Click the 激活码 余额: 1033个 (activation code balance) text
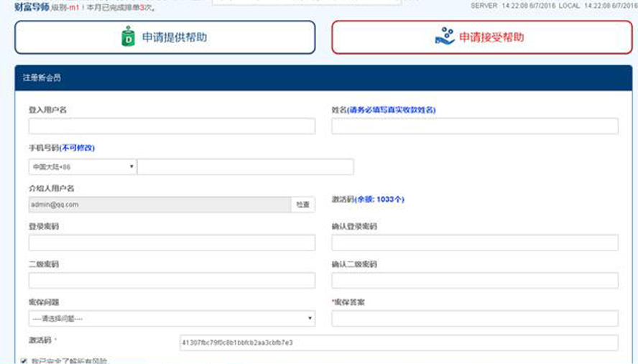638x364 pixels. (368, 200)
